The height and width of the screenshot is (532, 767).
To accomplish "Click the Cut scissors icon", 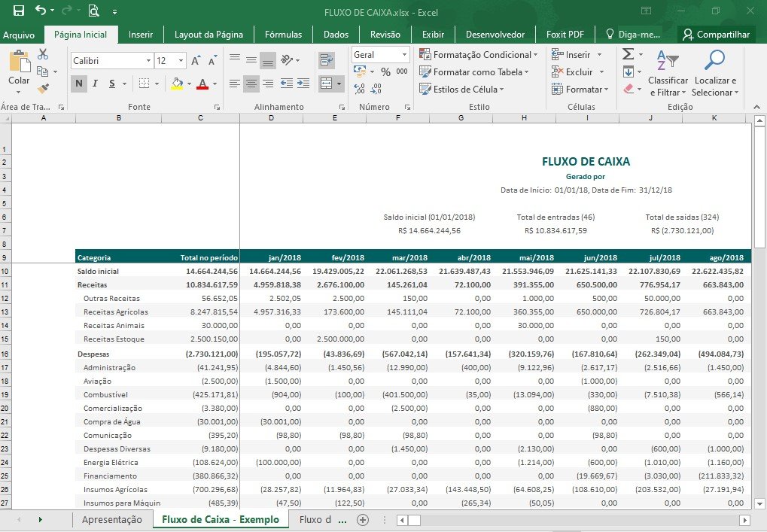I will (43, 54).
